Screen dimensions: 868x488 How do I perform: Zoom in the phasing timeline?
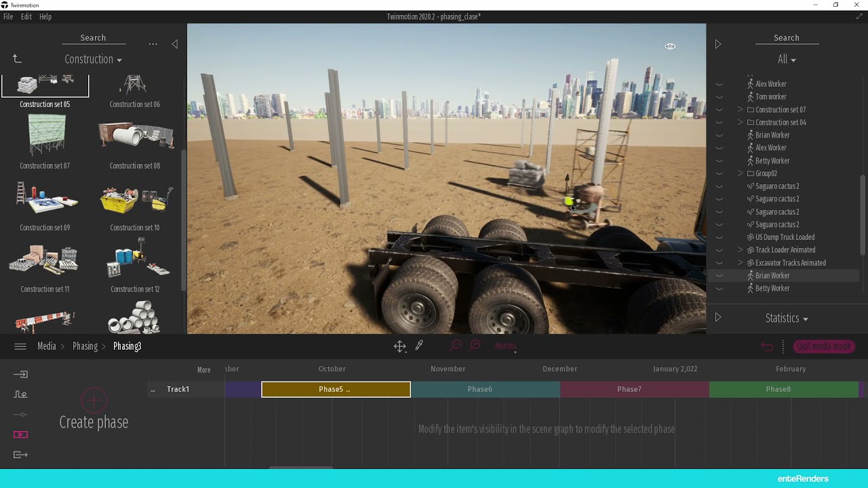pos(475,346)
